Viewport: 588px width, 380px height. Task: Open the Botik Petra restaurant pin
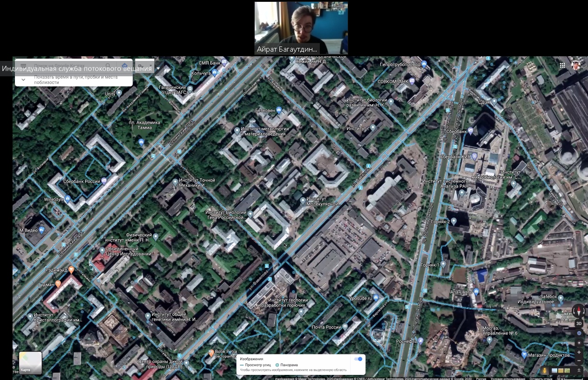[211, 353]
